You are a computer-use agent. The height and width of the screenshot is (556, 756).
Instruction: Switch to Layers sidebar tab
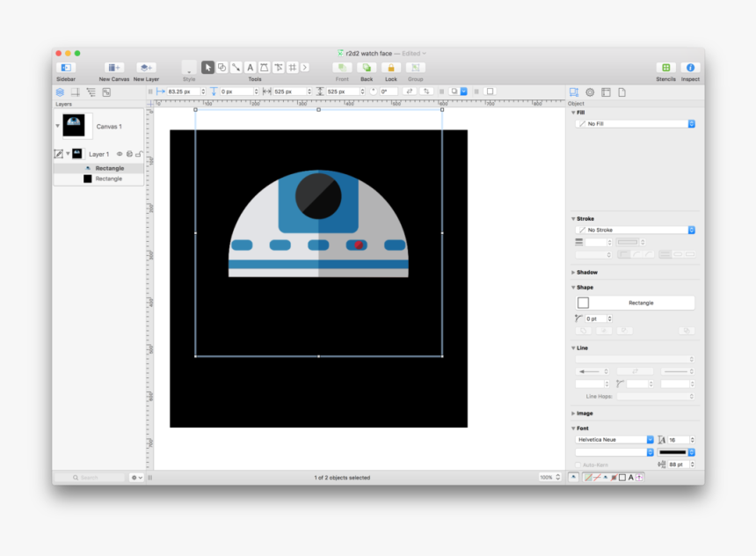click(x=60, y=92)
